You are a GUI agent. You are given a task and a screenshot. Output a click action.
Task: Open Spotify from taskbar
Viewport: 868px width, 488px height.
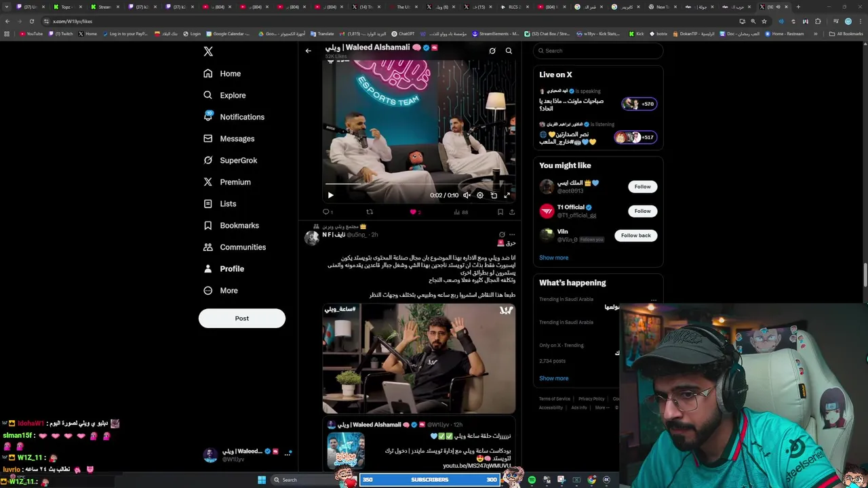(x=532, y=480)
